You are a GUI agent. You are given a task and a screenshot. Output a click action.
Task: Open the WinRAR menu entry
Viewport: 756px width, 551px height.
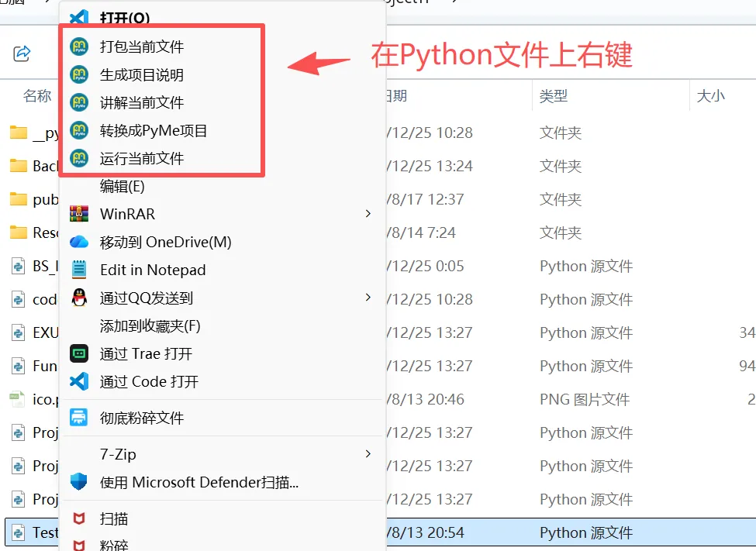[x=127, y=214]
